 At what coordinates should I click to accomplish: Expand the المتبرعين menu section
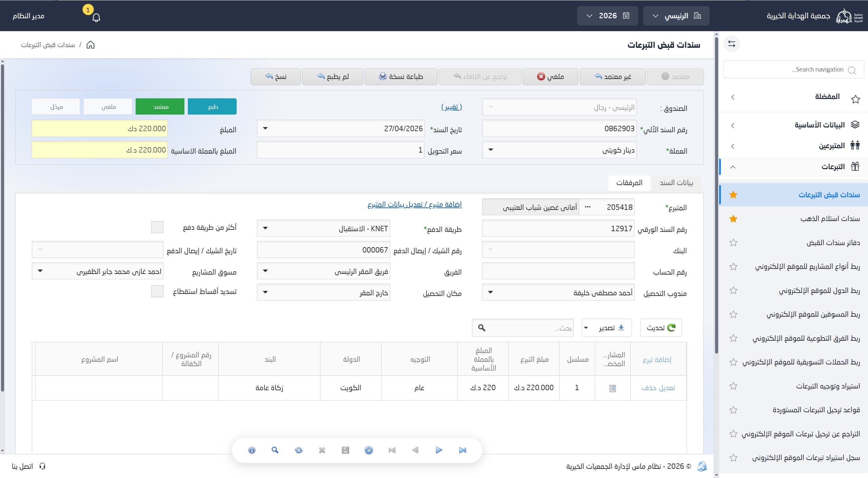click(793, 146)
